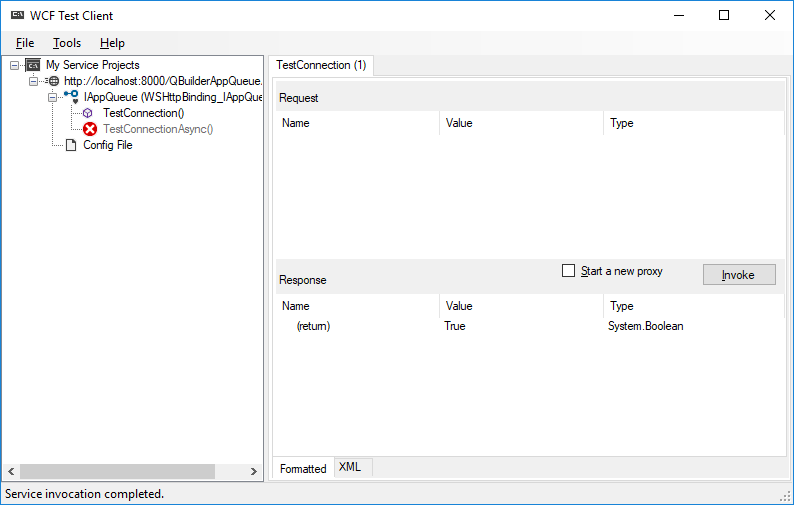794x505 pixels.
Task: Enable the Start a new proxy checkbox
Action: tap(569, 270)
